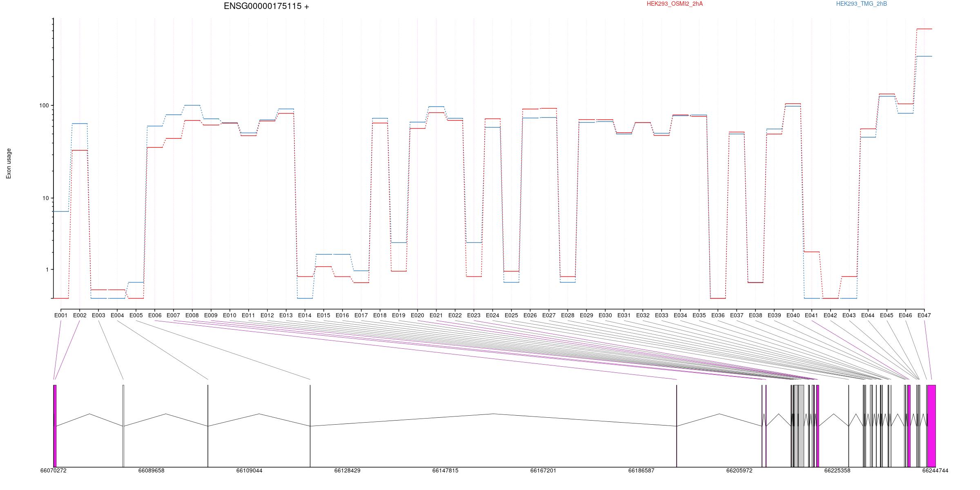Click exon label E033
This screenshot has height=490, width=980.
pyautogui.click(x=662, y=315)
